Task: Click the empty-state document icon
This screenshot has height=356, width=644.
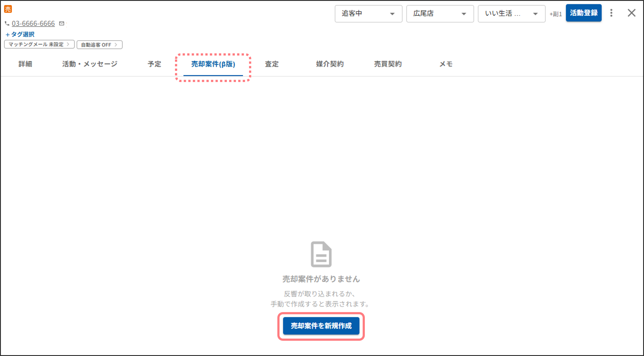Action: 321,254
